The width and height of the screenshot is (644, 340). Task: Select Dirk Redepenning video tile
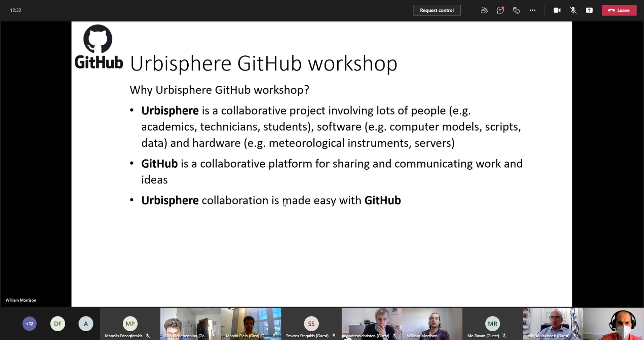[190, 324]
